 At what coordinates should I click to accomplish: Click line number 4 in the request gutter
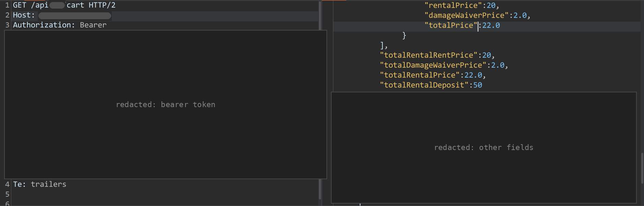[x=7, y=184]
